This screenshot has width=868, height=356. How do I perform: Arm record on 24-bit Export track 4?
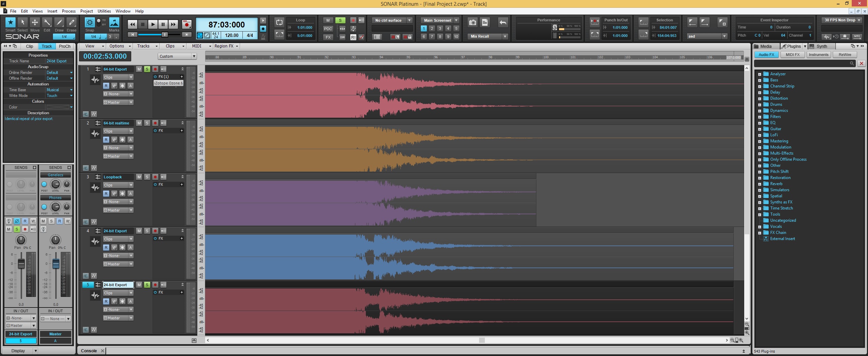pyautogui.click(x=155, y=231)
